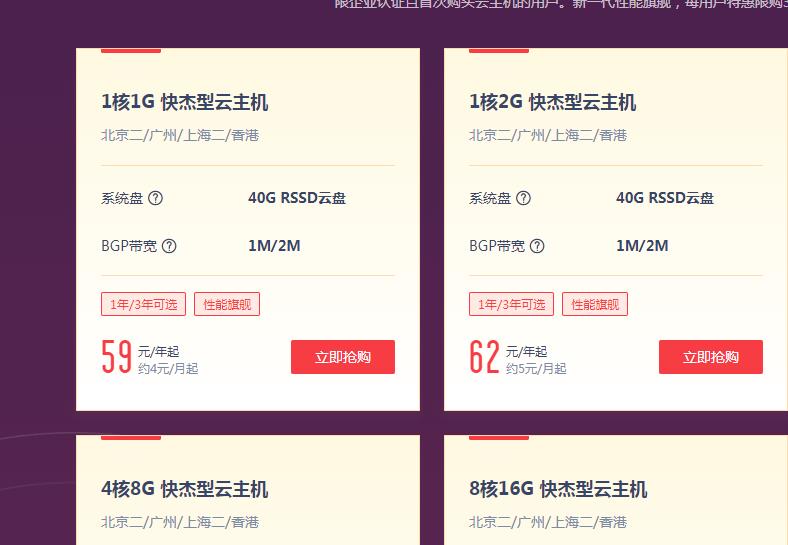The width and height of the screenshot is (788, 545).
Task: Click BGP带宽 label in the 1核2G card
Action: tap(497, 246)
